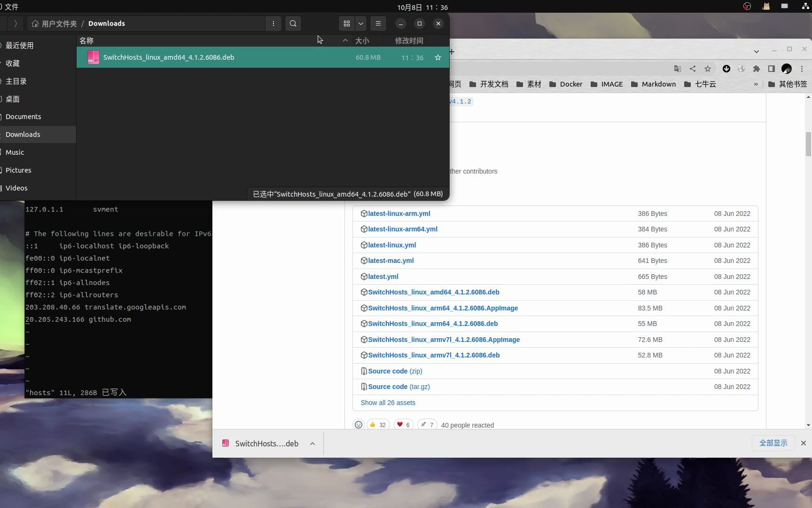Open browser tab search dropdown chevron

[x=756, y=51]
